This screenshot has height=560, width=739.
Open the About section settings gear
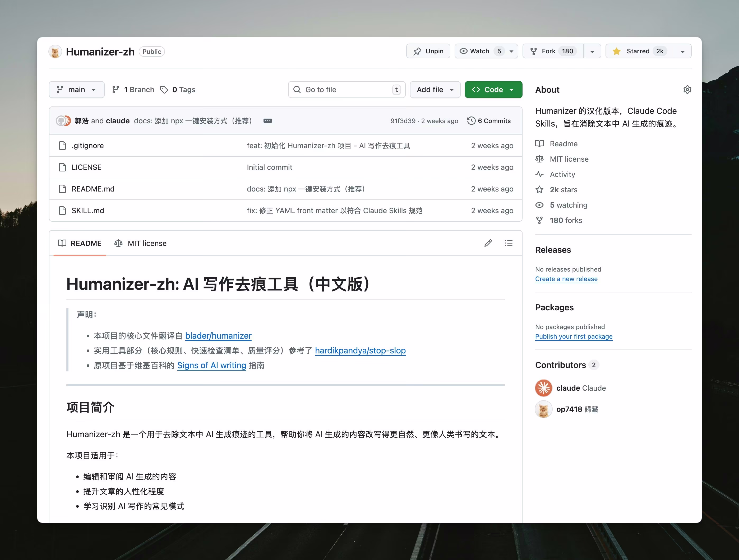coord(687,90)
